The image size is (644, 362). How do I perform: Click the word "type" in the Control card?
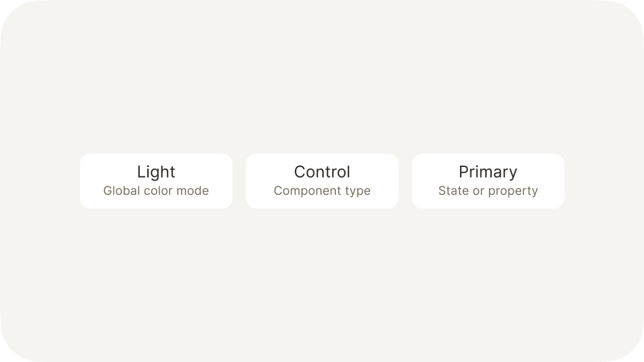click(x=358, y=191)
